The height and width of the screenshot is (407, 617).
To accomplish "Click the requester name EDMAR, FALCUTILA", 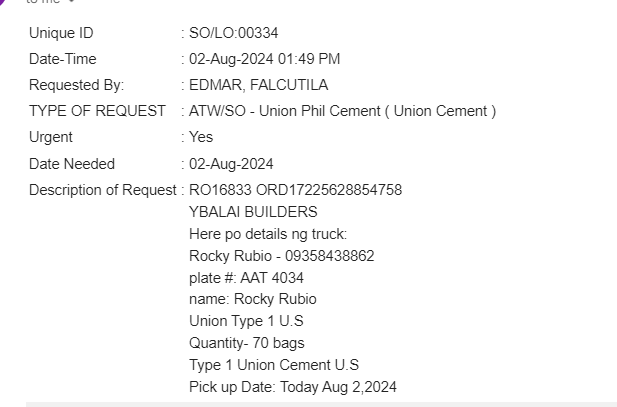I will point(258,85).
